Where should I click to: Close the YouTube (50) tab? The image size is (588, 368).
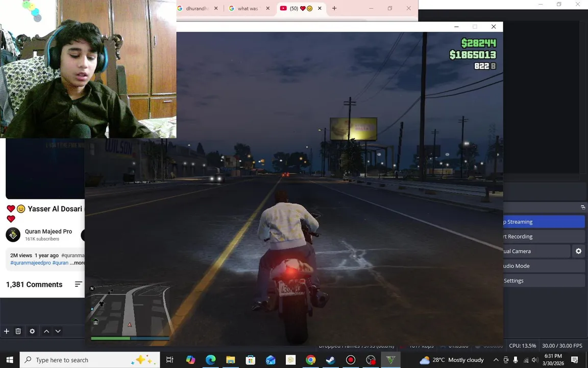click(x=320, y=8)
